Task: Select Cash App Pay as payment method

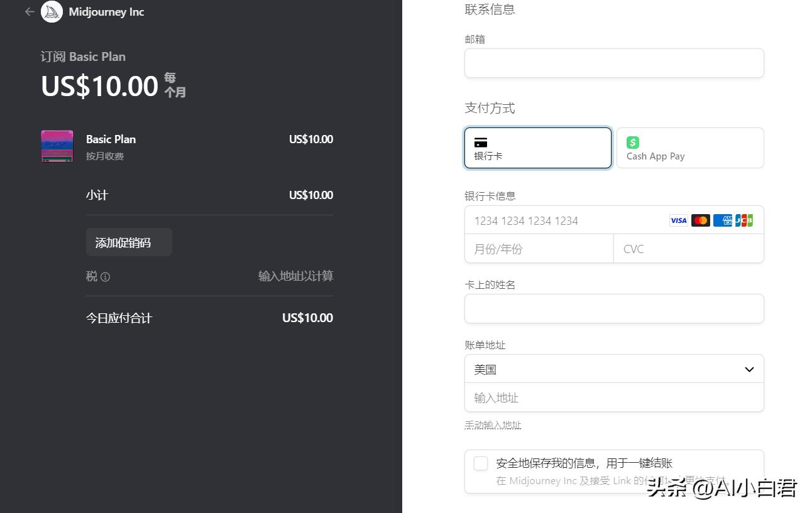Action: tap(689, 148)
